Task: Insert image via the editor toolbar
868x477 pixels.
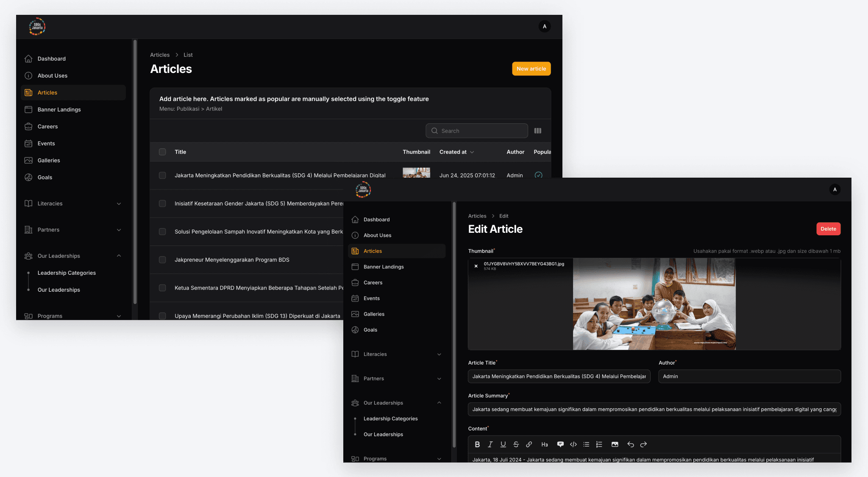Action: 615,444
